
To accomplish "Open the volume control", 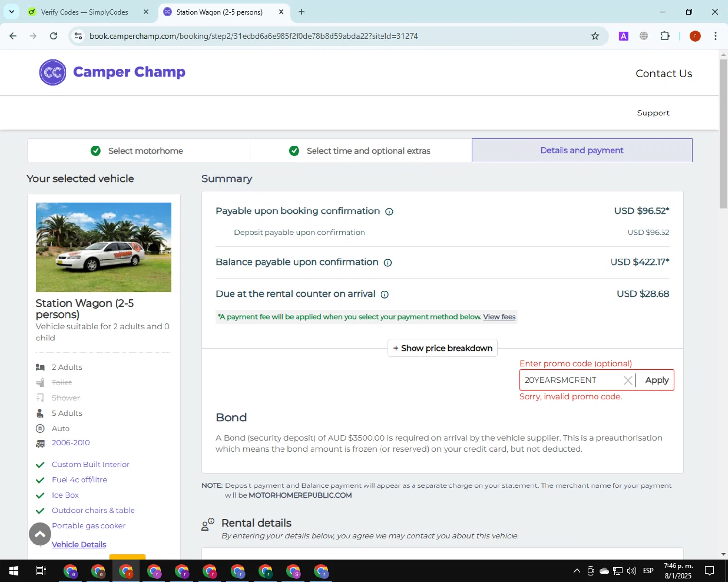I will point(631,571).
